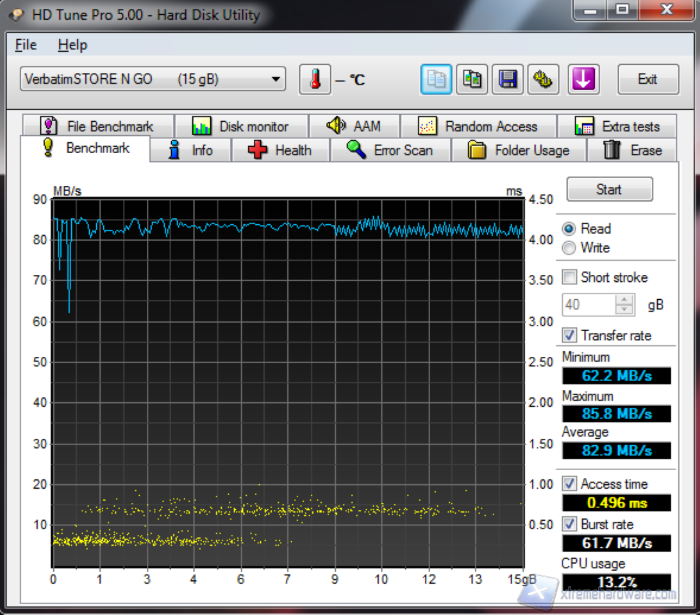This screenshot has height=615, width=700.
Task: Click the temperature thermometer icon
Action: click(315, 80)
